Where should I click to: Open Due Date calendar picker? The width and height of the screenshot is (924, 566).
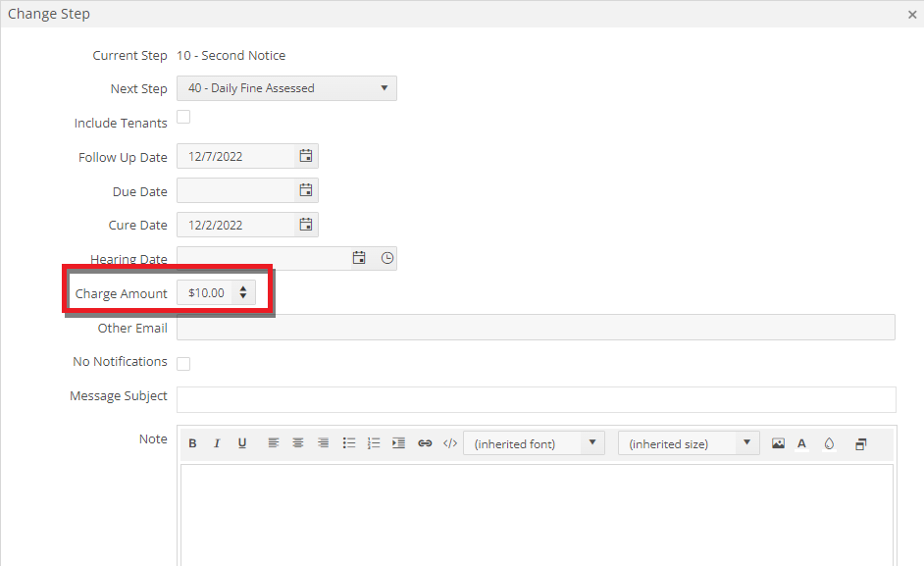pos(306,190)
